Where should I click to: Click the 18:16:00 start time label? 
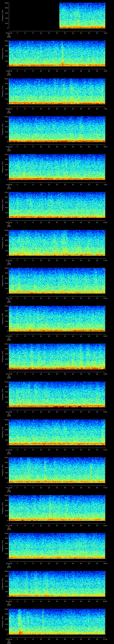tap(9, 487)
